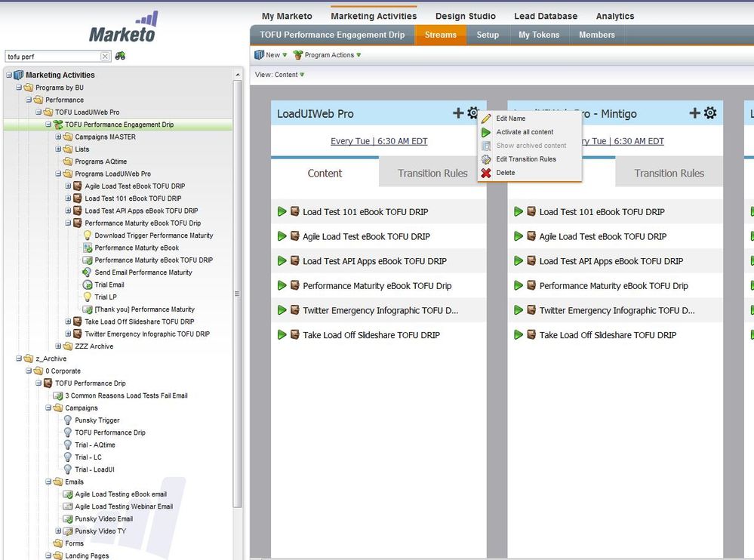
Task: Click the Program Actions icon
Action: (298, 55)
